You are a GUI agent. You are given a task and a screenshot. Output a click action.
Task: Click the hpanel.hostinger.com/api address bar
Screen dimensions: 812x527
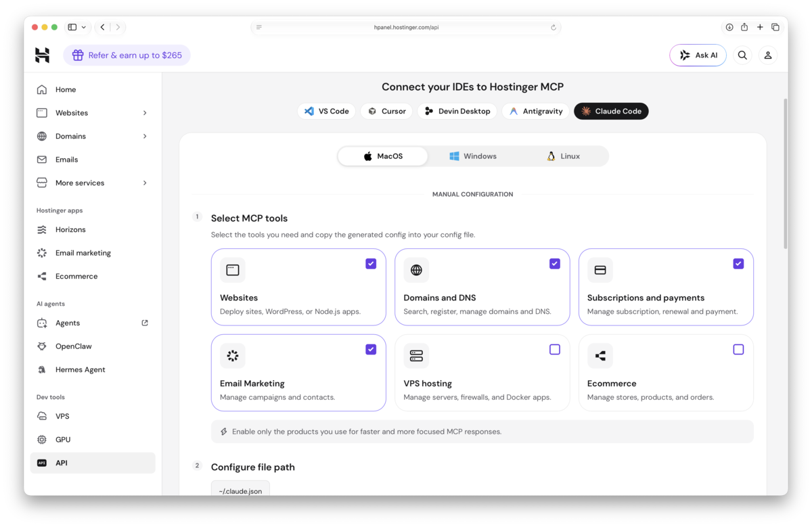point(406,28)
